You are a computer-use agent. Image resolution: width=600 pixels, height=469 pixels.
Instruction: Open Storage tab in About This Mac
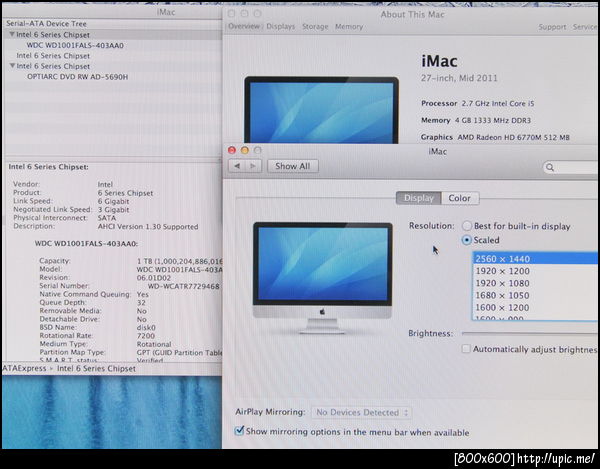[315, 26]
